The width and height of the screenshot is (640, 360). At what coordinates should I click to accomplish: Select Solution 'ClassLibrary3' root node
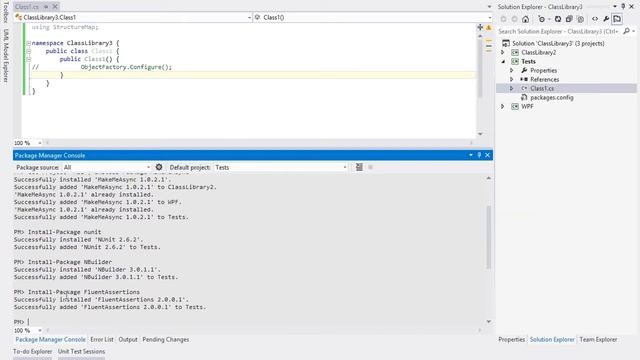558,43
